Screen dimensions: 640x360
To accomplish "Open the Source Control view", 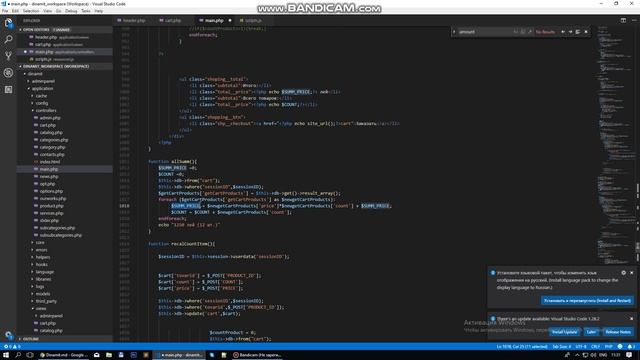I will pos(8,56).
